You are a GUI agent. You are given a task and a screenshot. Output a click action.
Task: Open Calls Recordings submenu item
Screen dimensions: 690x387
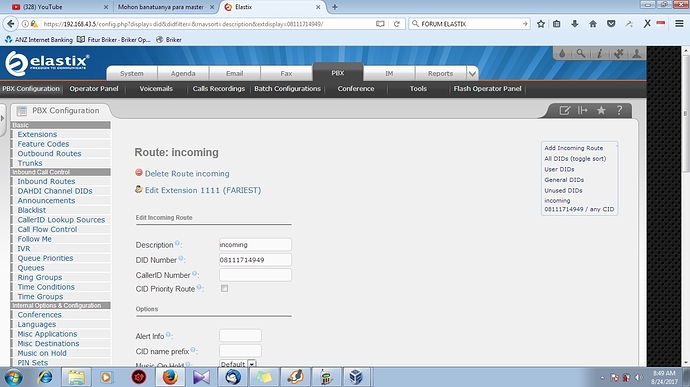[x=219, y=88]
